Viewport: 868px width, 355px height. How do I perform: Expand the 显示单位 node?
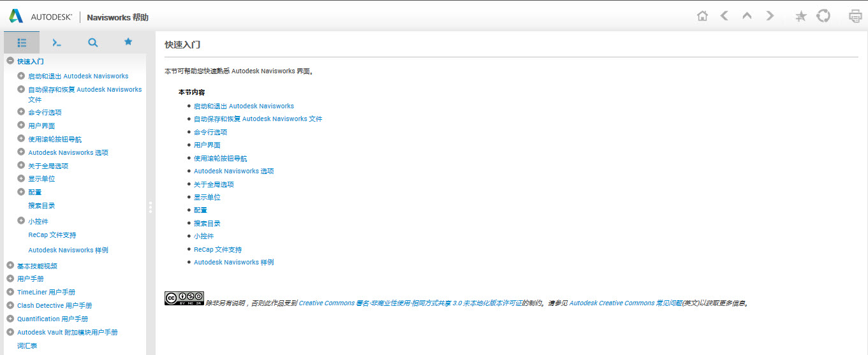tap(21, 178)
